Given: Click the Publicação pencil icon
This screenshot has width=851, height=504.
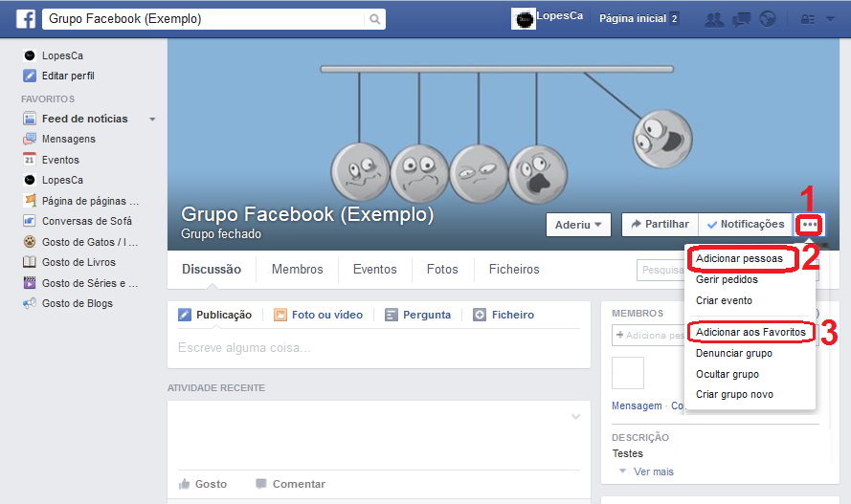Looking at the screenshot, I should pos(185,315).
